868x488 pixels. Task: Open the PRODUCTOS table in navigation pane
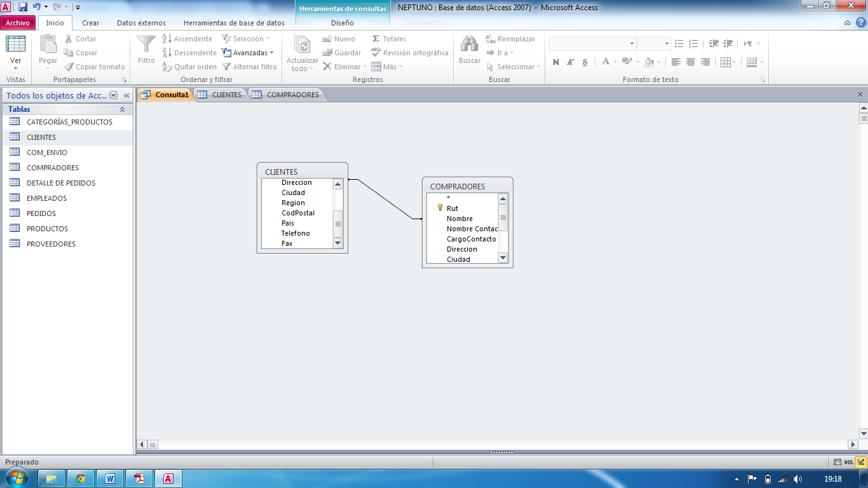point(47,229)
